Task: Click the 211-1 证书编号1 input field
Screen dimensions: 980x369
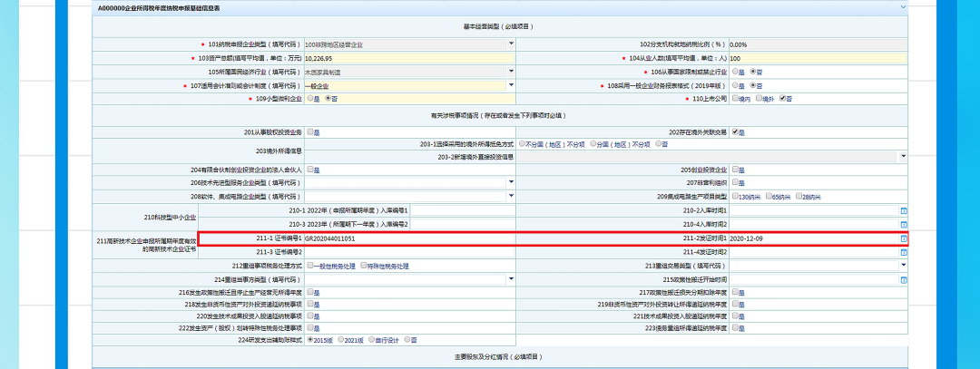Action: pyautogui.click(x=408, y=238)
